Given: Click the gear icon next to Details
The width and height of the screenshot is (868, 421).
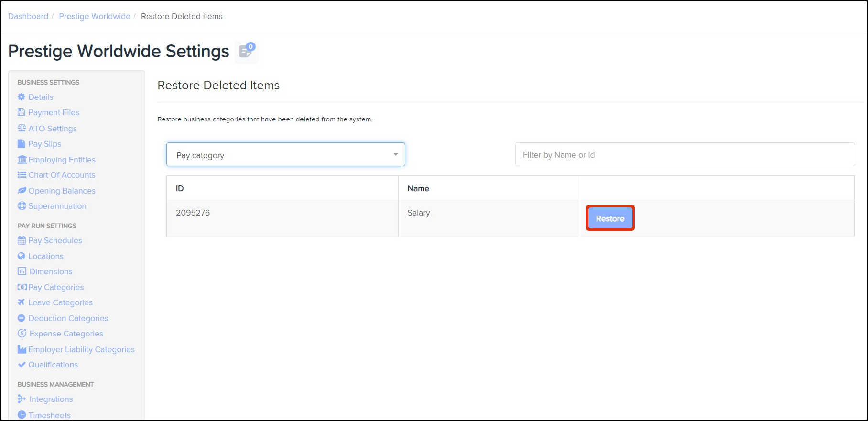Looking at the screenshot, I should coord(22,97).
